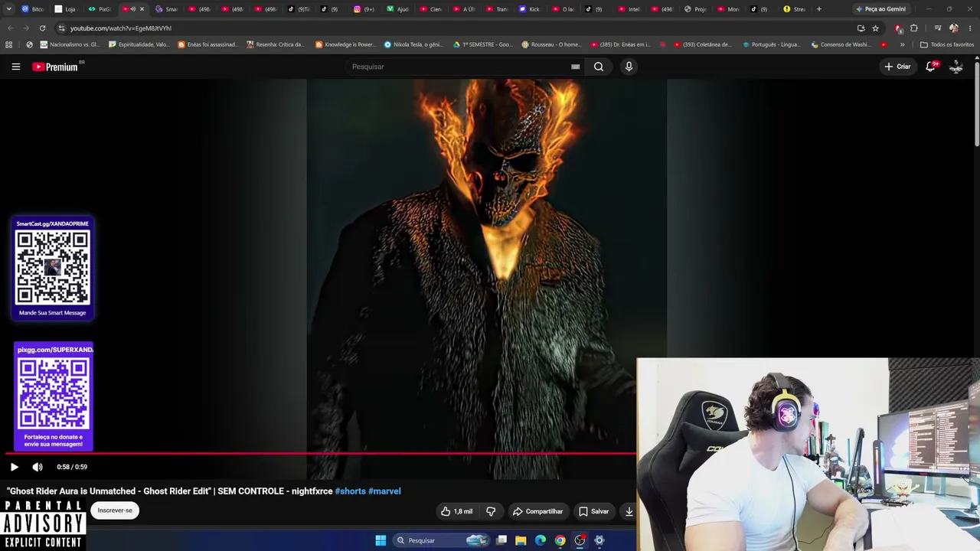Go forward with the browser forward arrow
The width and height of the screenshot is (980, 551).
(26, 28)
